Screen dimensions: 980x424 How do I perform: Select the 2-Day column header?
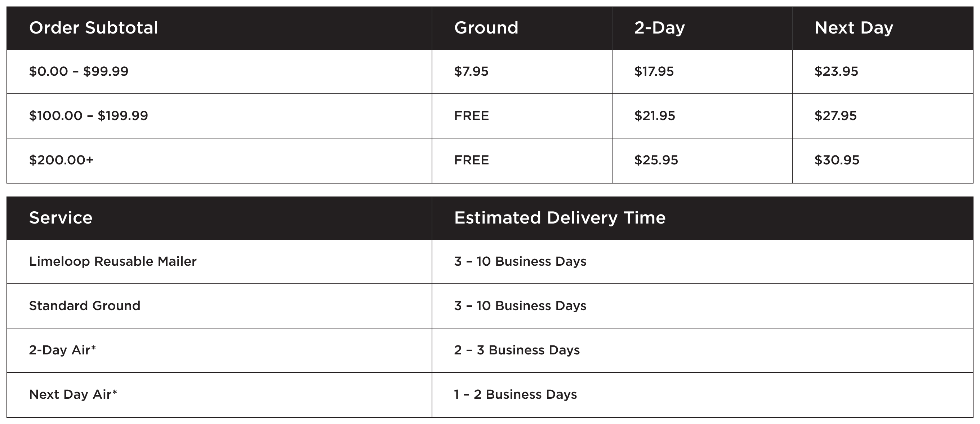(x=659, y=28)
